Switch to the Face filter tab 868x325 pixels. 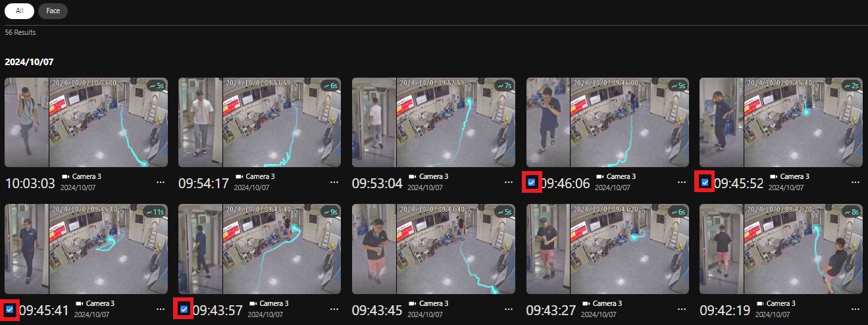click(53, 11)
